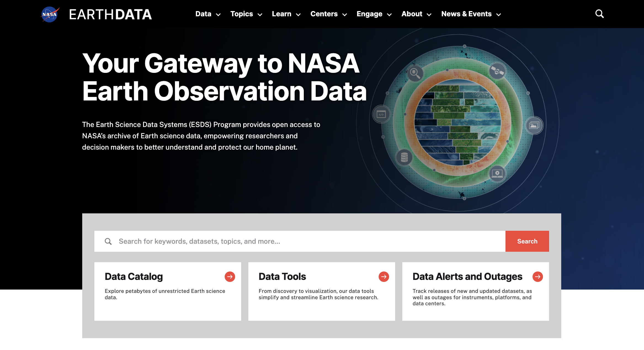The width and height of the screenshot is (644, 350).
Task: Expand the Centers chevron in navigation
Action: (x=345, y=15)
